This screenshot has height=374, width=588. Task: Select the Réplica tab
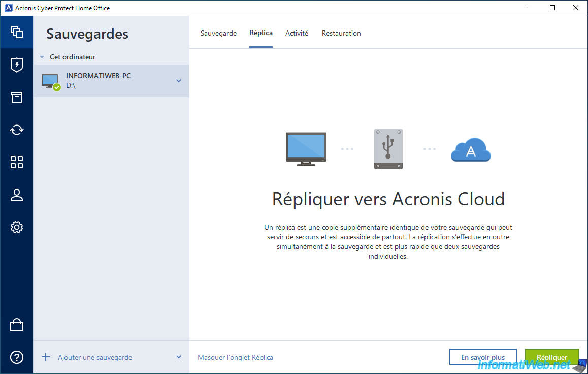261,33
